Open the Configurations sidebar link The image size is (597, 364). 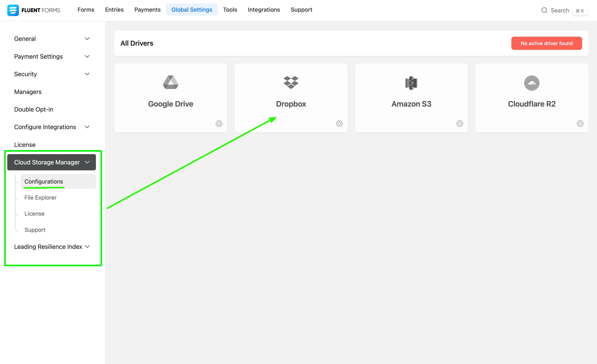[x=44, y=181]
